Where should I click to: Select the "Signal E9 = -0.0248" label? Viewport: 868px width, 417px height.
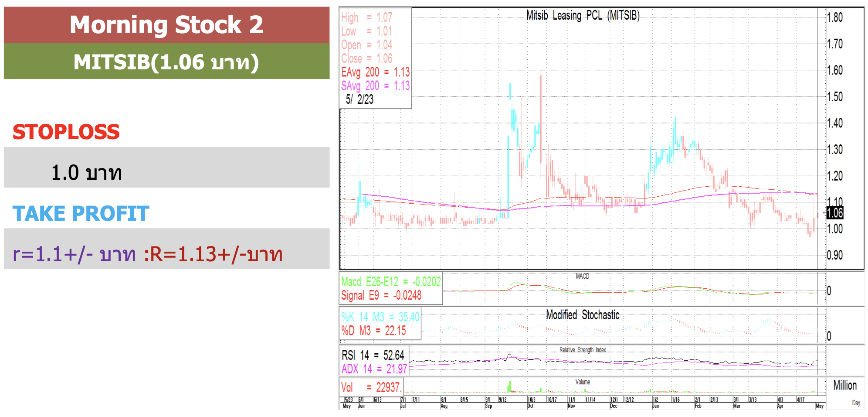pyautogui.click(x=381, y=295)
